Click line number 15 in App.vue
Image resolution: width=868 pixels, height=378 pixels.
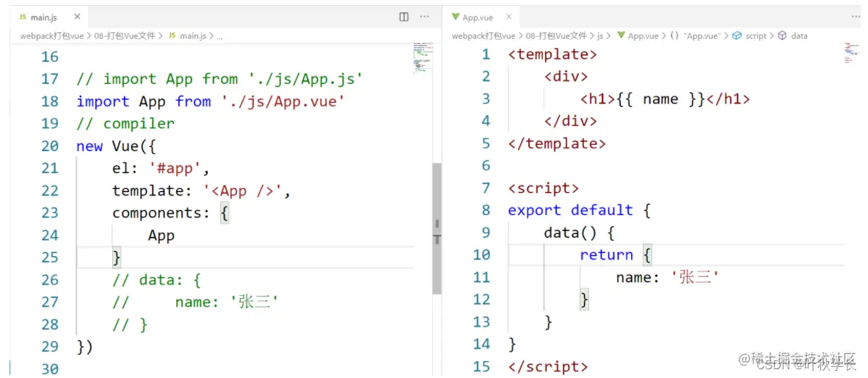tap(481, 366)
